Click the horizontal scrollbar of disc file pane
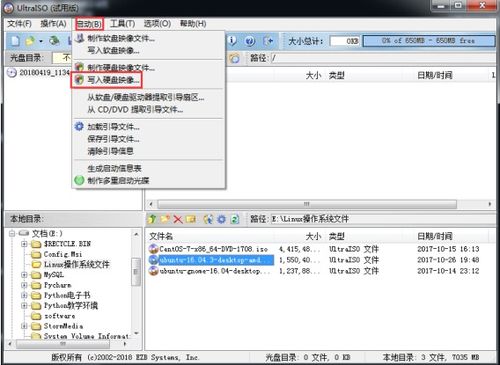Screen dimensions: 500x365 point(320,204)
